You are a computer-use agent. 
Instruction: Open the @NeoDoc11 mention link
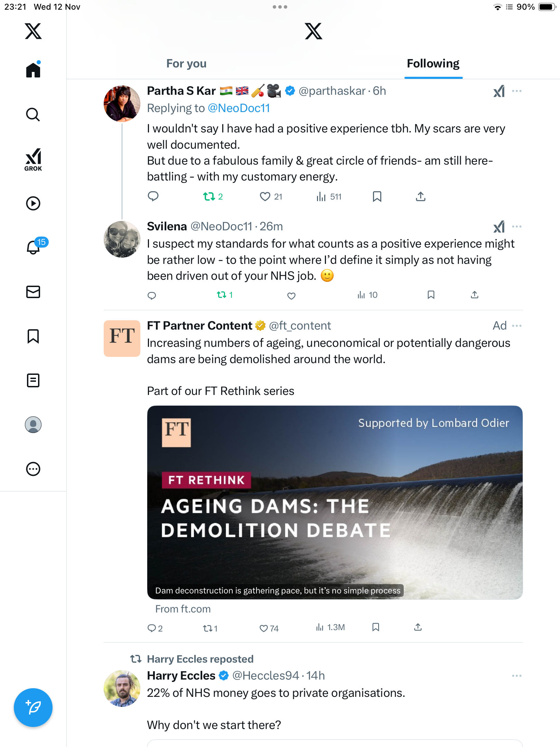pyautogui.click(x=239, y=108)
